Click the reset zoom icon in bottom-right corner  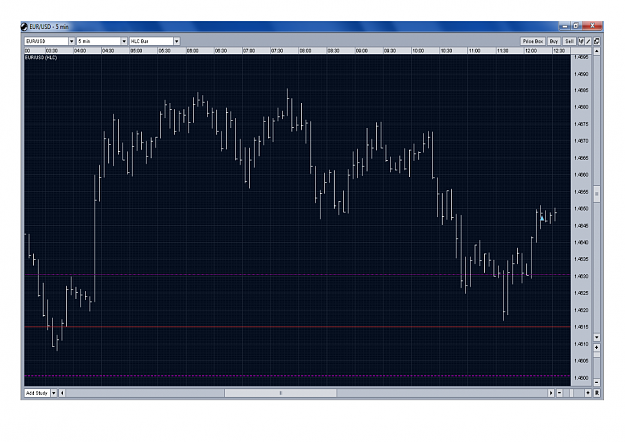point(597,393)
